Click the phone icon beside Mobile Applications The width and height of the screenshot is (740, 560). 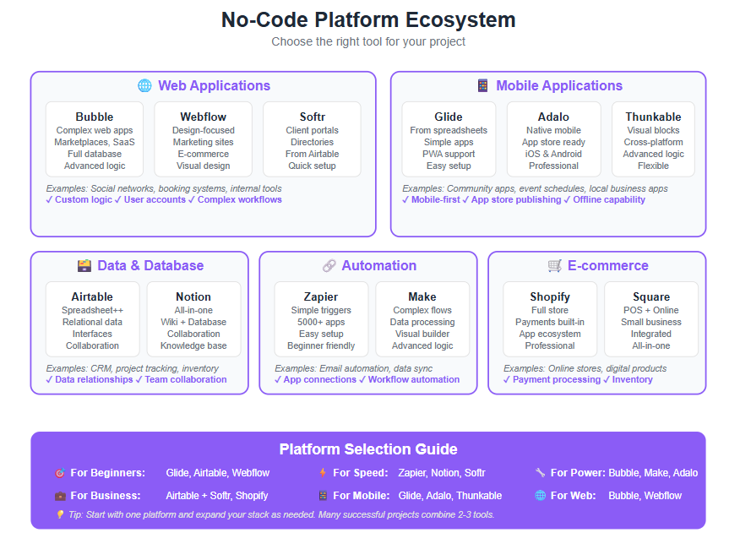(x=482, y=85)
